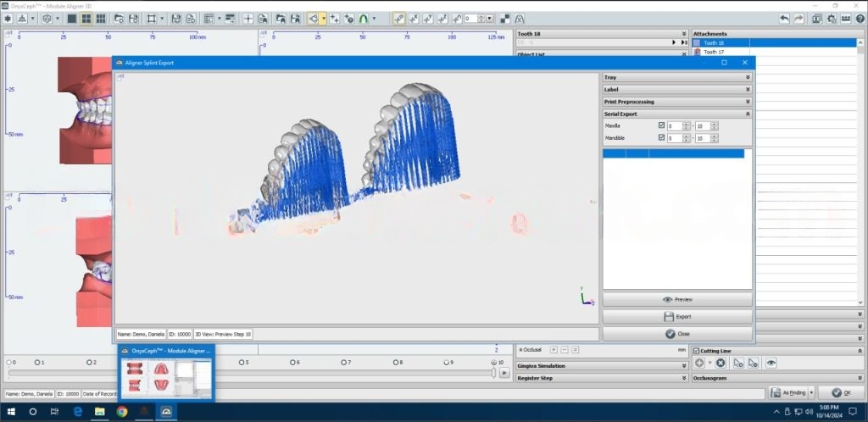868x422 pixels.
Task: Click the green arch form icon
Action: point(364,18)
